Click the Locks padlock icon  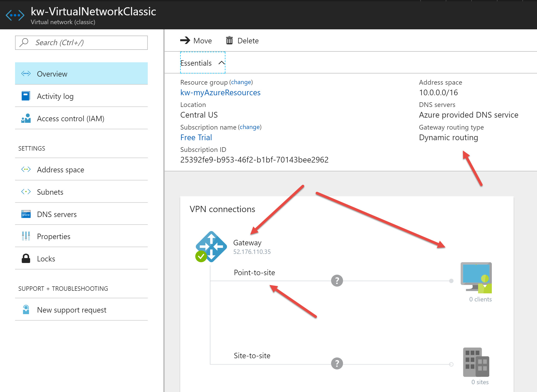click(x=26, y=258)
